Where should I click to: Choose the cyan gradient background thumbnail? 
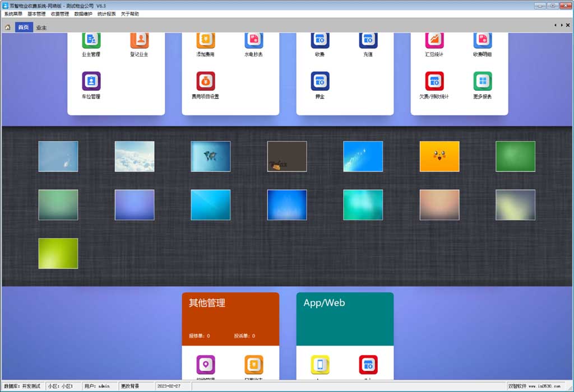211,205
